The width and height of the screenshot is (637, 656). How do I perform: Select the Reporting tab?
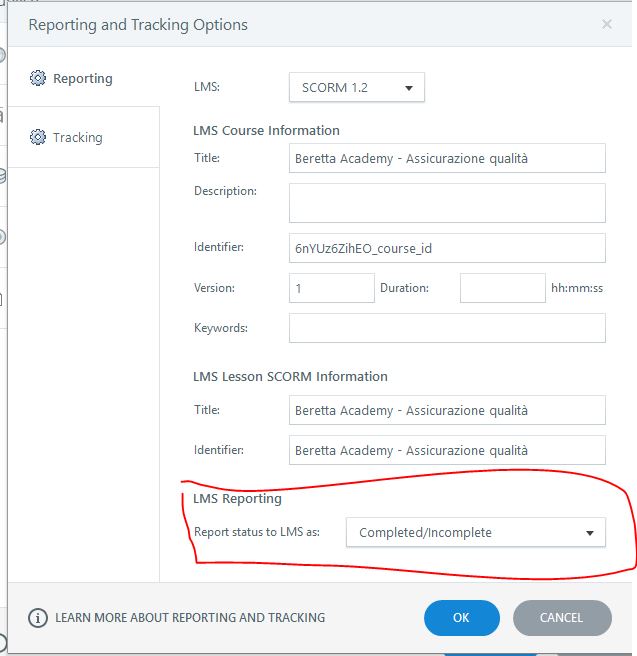pyautogui.click(x=82, y=78)
